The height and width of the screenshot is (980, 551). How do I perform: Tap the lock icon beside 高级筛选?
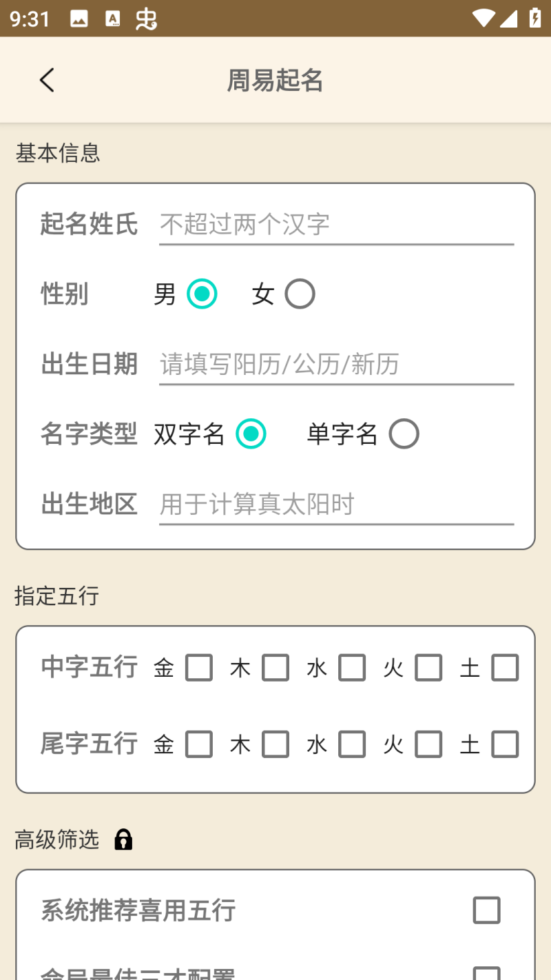tap(123, 839)
